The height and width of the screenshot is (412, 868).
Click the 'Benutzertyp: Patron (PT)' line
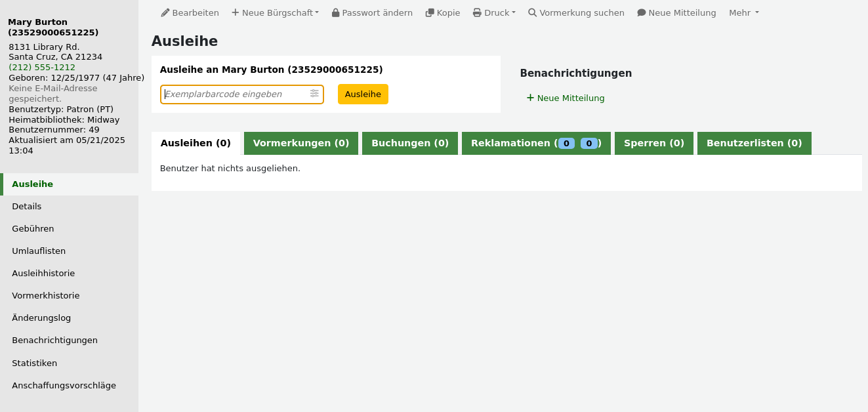[61, 109]
